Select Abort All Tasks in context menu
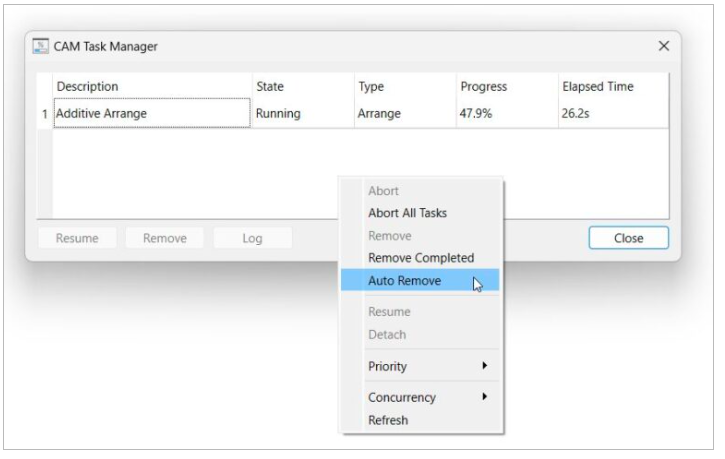The image size is (725, 459). pos(407,213)
